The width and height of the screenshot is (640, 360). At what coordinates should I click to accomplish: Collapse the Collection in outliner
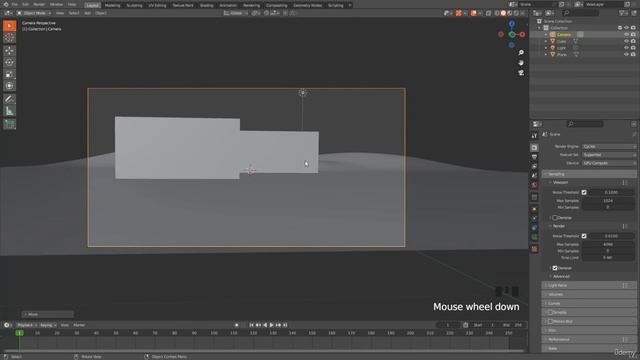539,28
